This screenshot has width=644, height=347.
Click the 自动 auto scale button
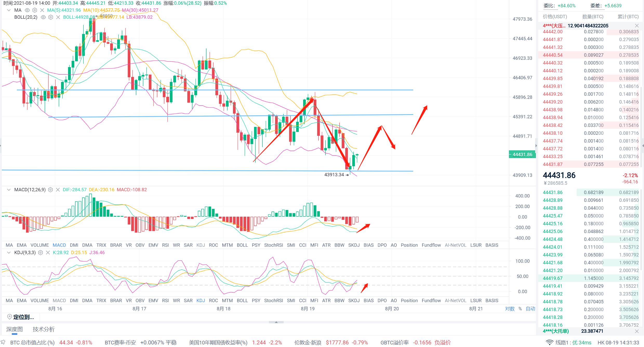tap(530, 309)
